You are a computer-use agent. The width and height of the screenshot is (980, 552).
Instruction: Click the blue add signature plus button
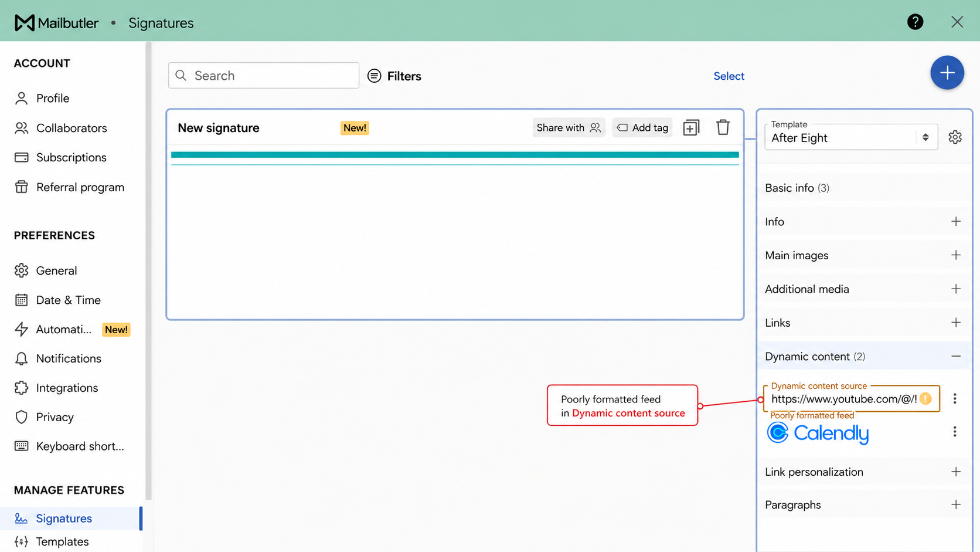(947, 73)
